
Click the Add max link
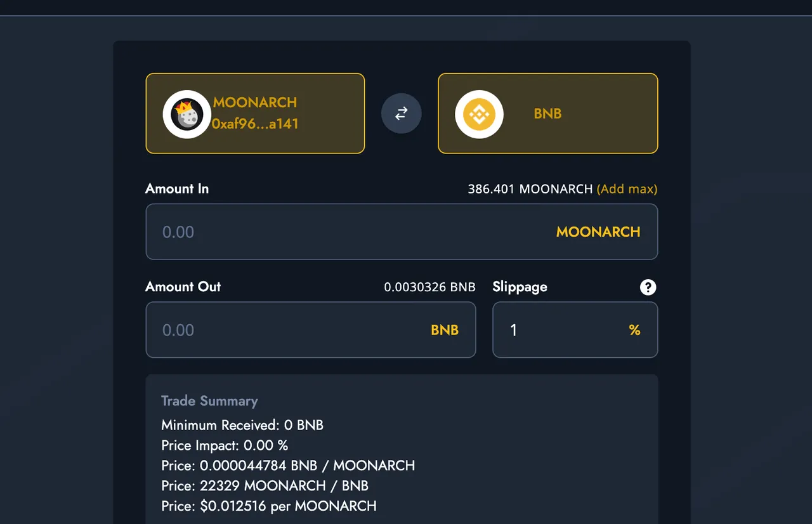(627, 189)
